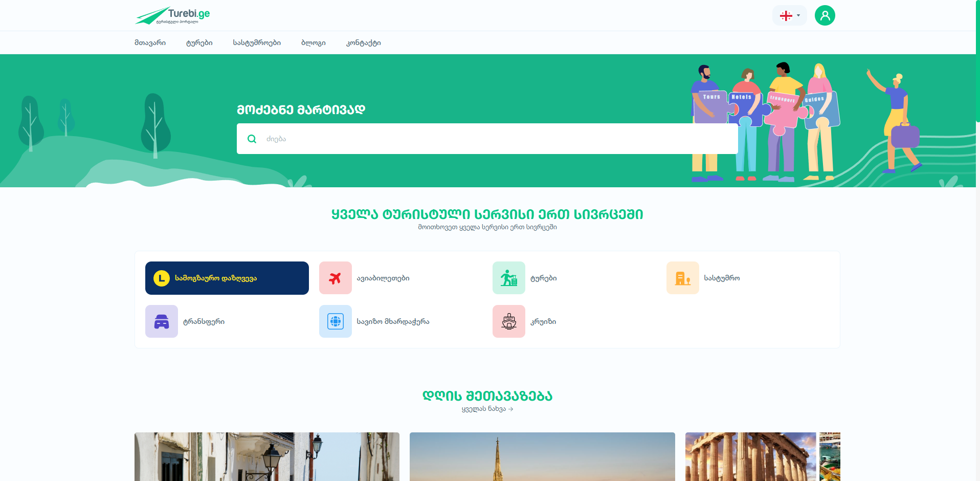The height and width of the screenshot is (481, 980).
Task: Open the მთავარი menu item
Action: tap(150, 43)
